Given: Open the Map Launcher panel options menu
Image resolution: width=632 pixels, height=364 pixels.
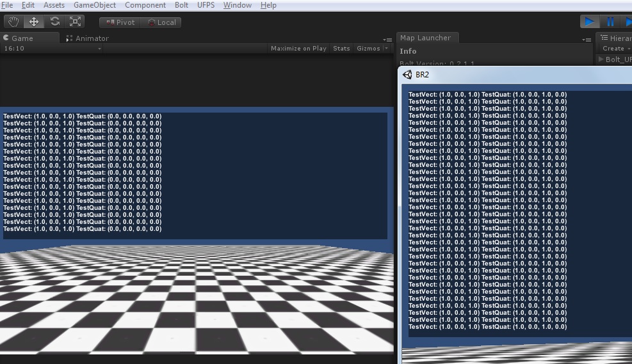Looking at the screenshot, I should pos(587,40).
